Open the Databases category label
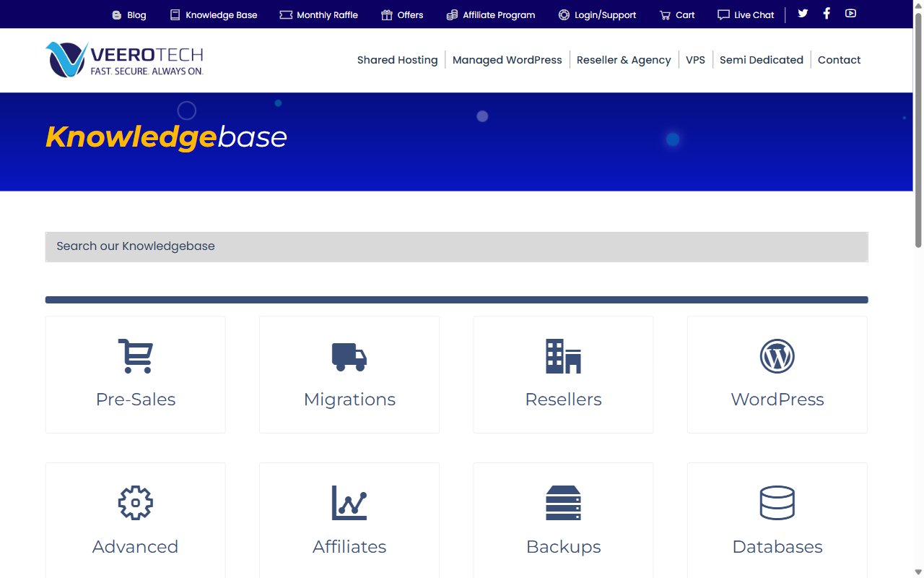The width and height of the screenshot is (924, 578). tap(777, 547)
